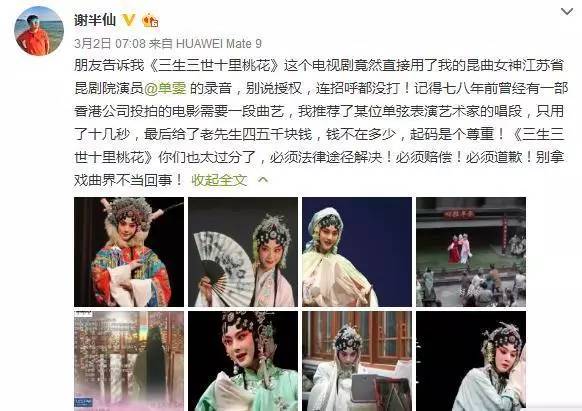582x411 pixels.
Task: Open the outdoor stage scene thumbnail
Action: [471, 252]
